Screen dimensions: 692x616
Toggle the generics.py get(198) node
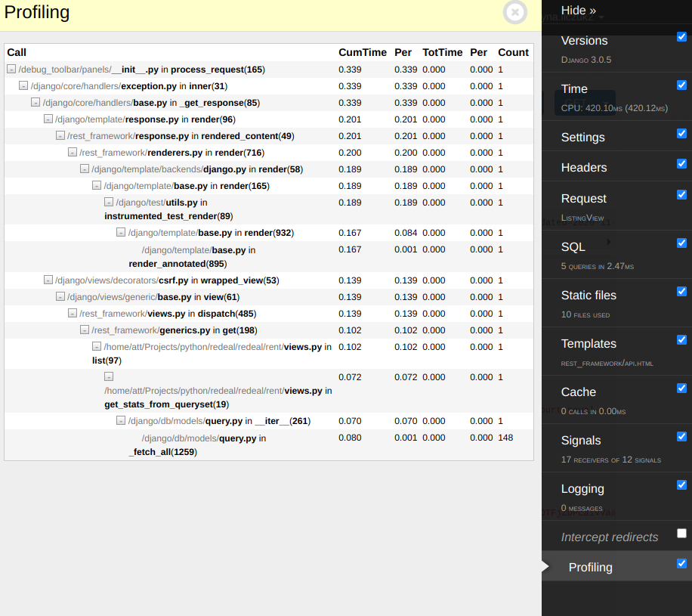click(x=85, y=330)
